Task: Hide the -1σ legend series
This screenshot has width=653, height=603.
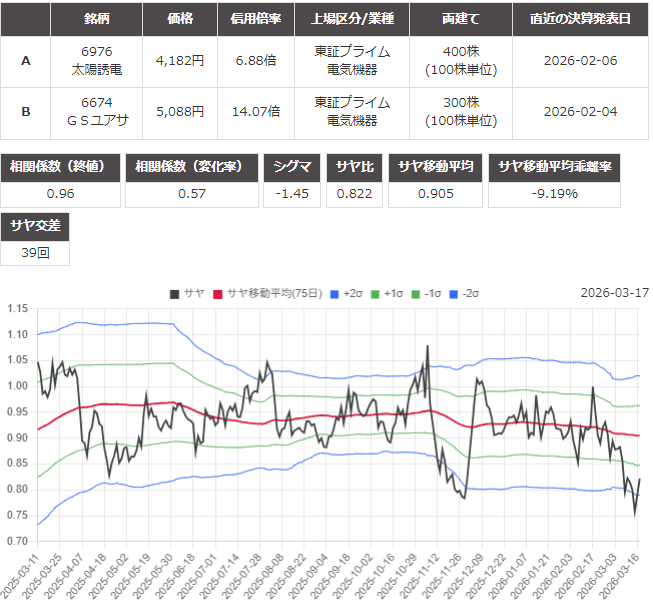Action: click(429, 293)
